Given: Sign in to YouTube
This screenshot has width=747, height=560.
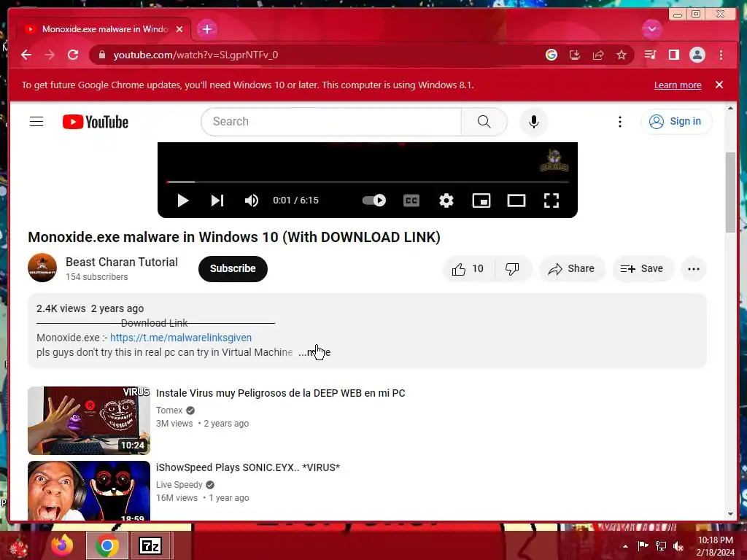Looking at the screenshot, I should 676,122.
